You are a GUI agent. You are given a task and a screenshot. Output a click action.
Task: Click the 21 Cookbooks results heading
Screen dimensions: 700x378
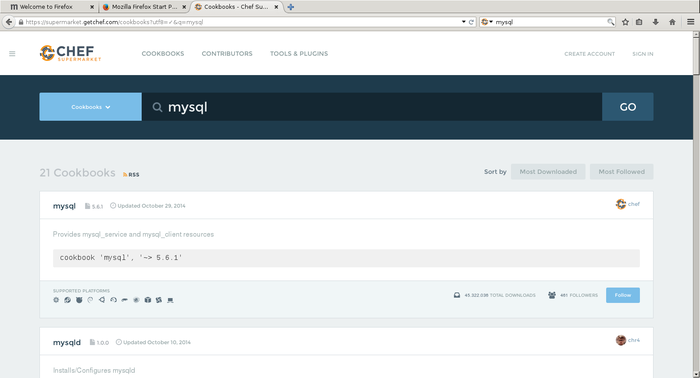[77, 173]
